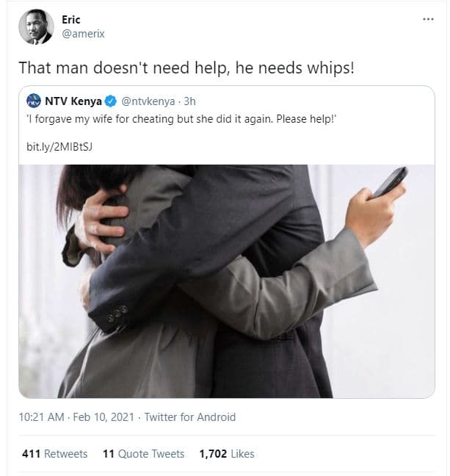Click the Twitter for Android source label
450x476 pixels.
click(x=190, y=417)
